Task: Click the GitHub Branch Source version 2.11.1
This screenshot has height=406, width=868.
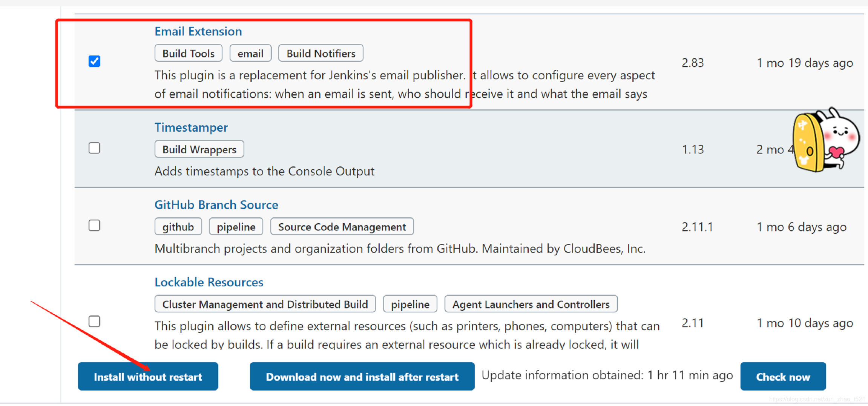Action: coord(697,227)
